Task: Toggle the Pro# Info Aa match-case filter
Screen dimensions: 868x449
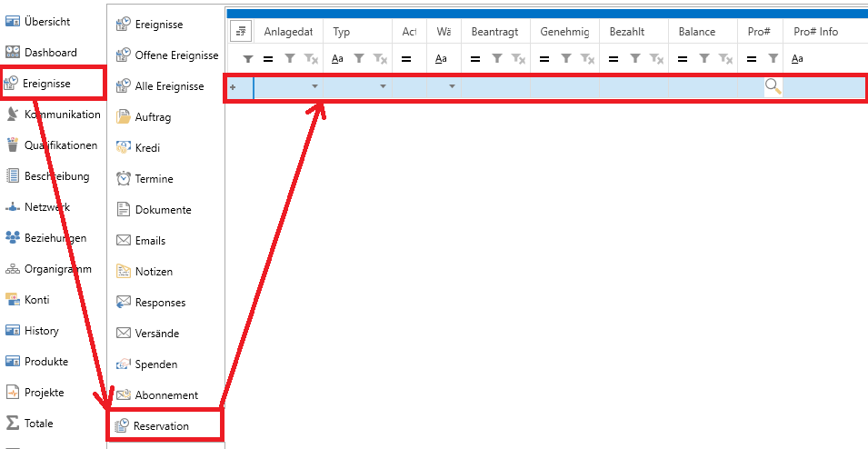Action: pos(798,59)
